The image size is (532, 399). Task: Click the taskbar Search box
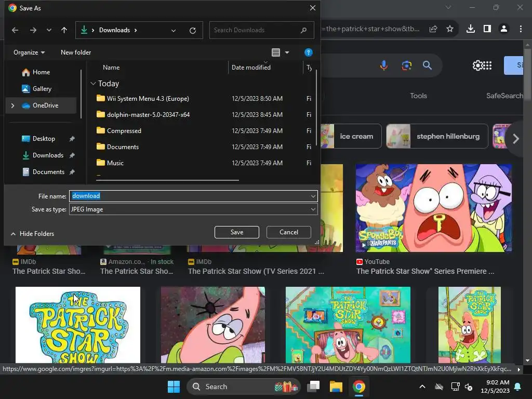(x=244, y=387)
